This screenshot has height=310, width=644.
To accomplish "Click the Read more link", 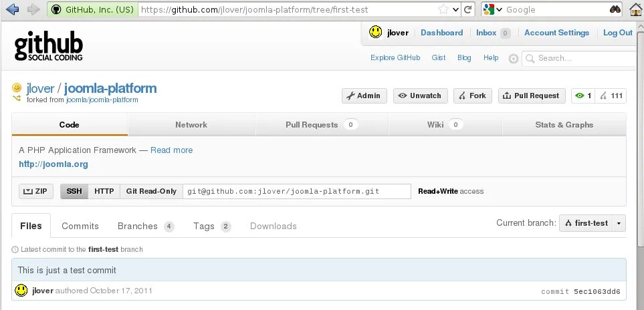I will point(171,150).
